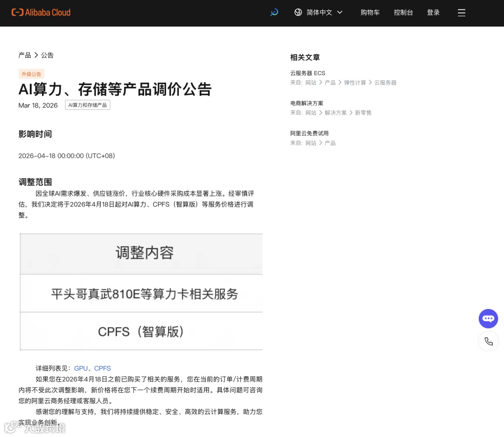
Task: Open related article 云服务器 ECS
Action: click(308, 73)
